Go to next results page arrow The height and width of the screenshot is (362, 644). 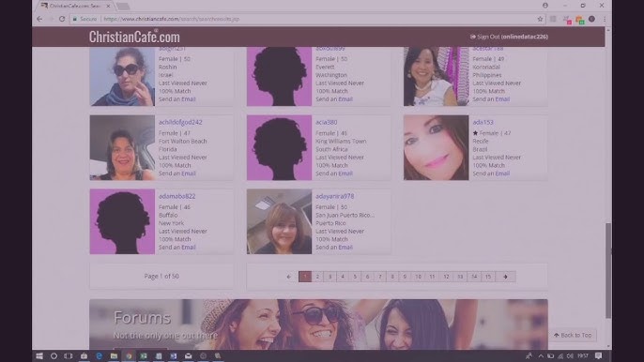coord(505,277)
